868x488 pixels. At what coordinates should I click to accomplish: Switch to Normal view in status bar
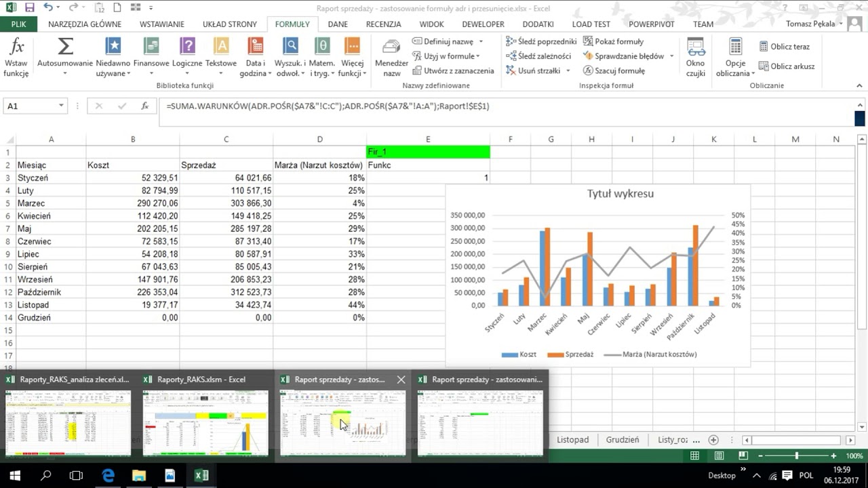[694, 456]
